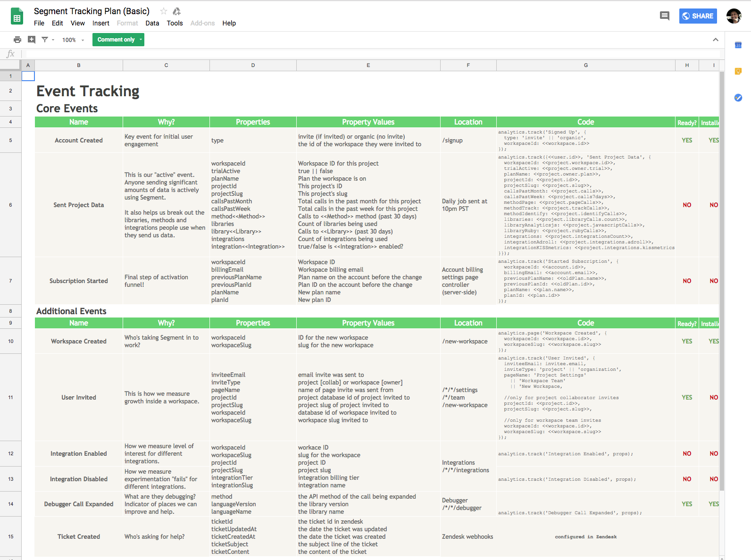This screenshot has width=751, height=560.
Task: Select the Integration Disabled cell
Action: (x=79, y=479)
